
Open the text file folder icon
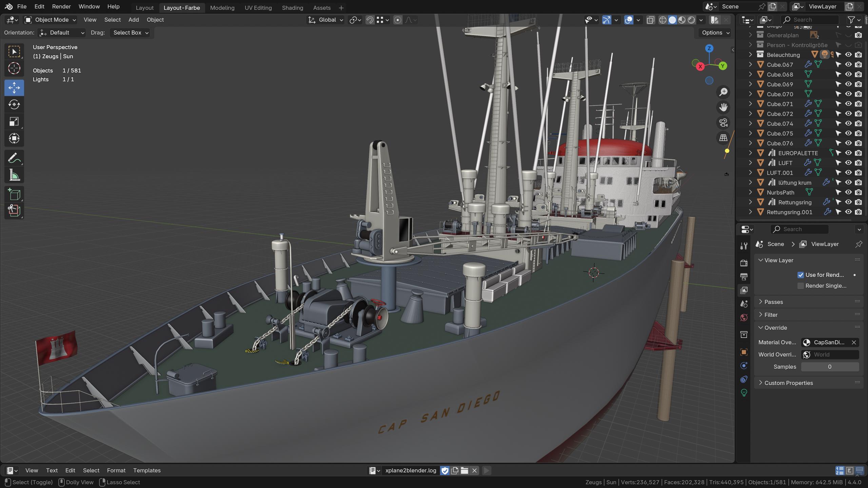[465, 470]
